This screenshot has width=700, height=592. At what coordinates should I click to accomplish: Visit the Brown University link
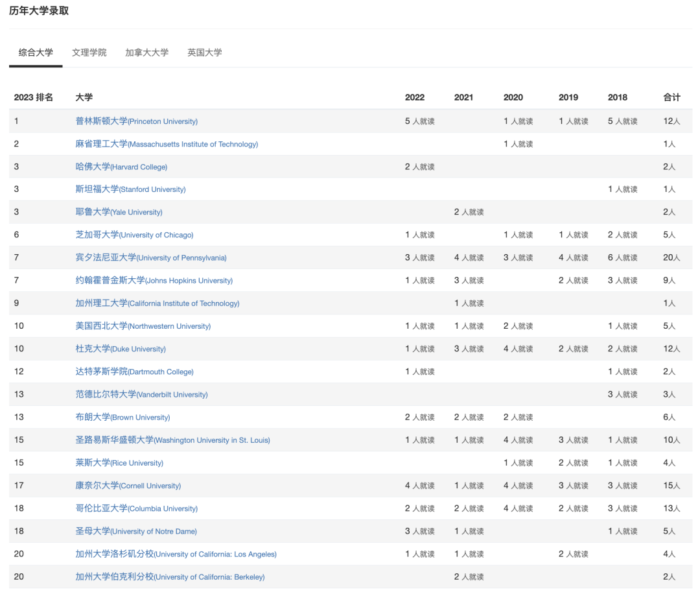pyautogui.click(x=122, y=417)
